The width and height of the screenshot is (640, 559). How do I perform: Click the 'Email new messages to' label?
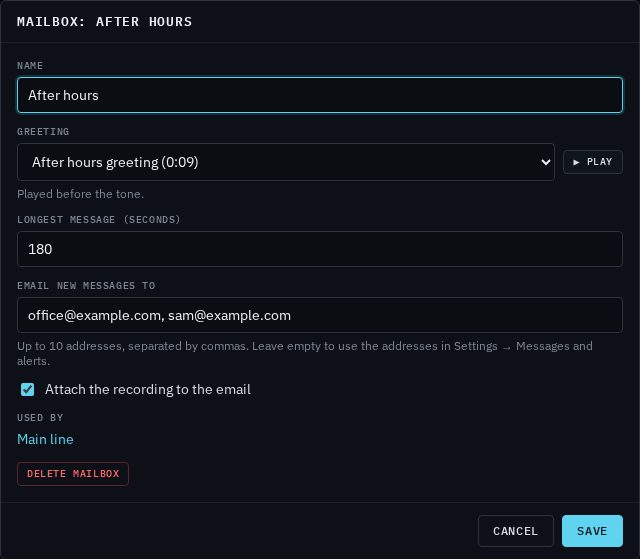point(86,286)
